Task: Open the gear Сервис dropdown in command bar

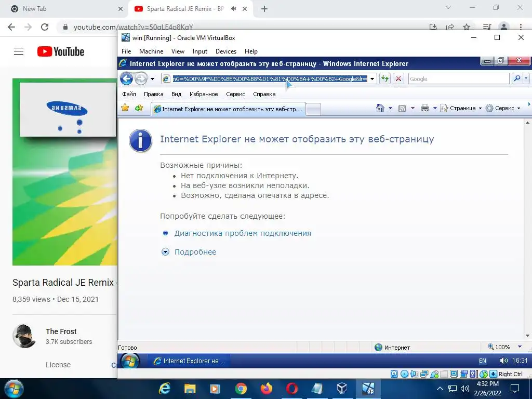Action: click(x=503, y=108)
